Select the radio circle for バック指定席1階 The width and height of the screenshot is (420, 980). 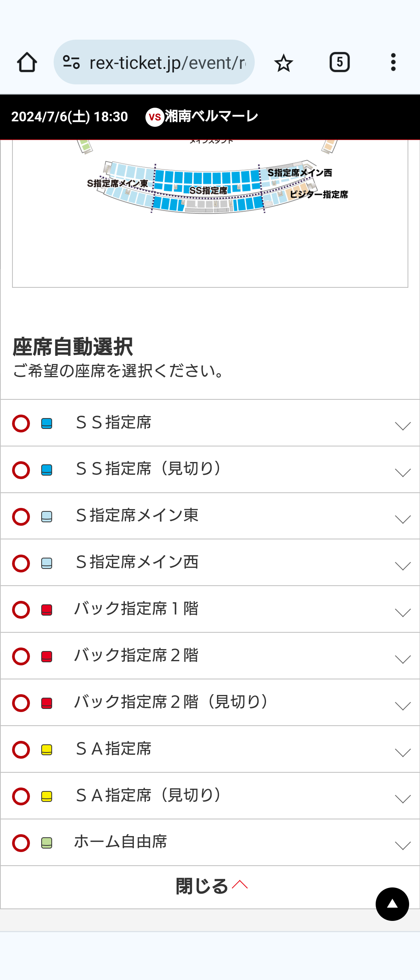click(x=21, y=609)
